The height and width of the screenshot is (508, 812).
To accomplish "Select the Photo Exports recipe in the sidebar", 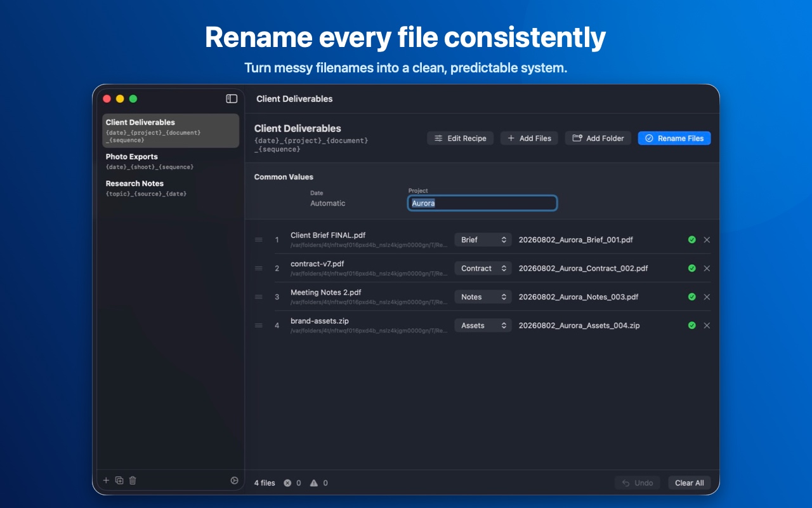I will pos(171,161).
